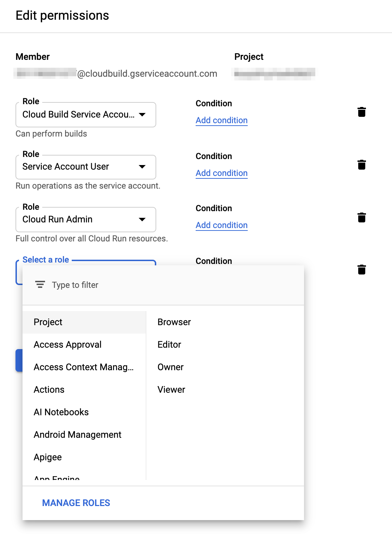The width and height of the screenshot is (392, 537).
Task: Select the Android Management category
Action: click(x=84, y=435)
